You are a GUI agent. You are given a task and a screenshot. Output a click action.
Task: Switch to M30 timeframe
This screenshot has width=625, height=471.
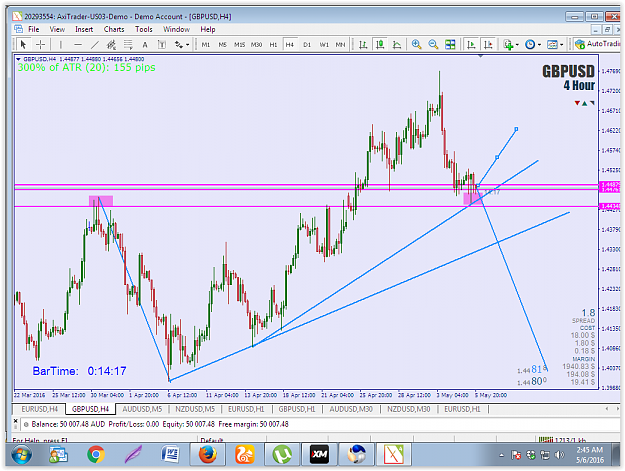point(256,45)
